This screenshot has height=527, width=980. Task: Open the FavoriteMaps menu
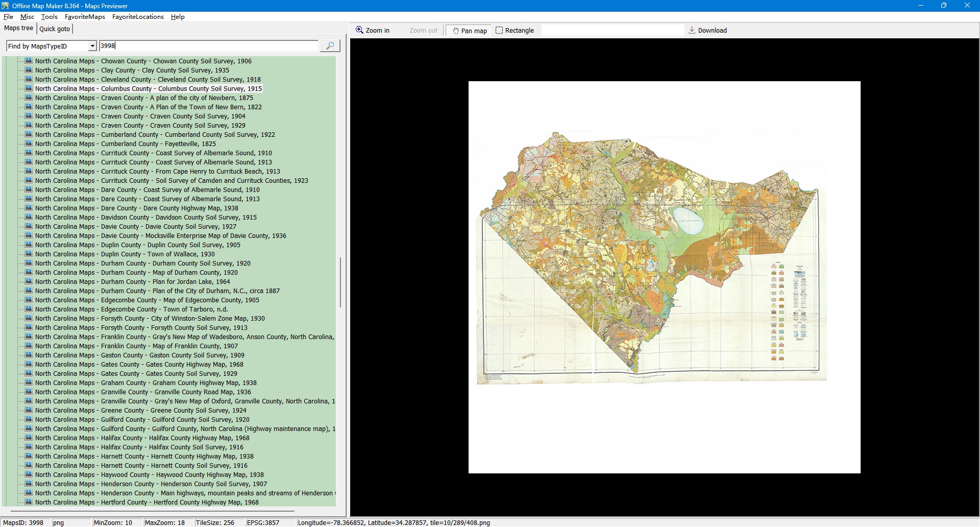[85, 17]
